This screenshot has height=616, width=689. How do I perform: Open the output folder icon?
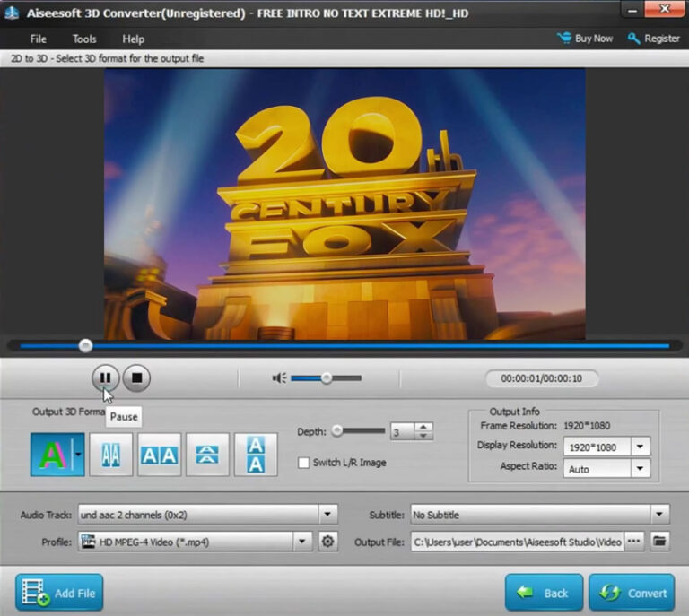(x=659, y=542)
